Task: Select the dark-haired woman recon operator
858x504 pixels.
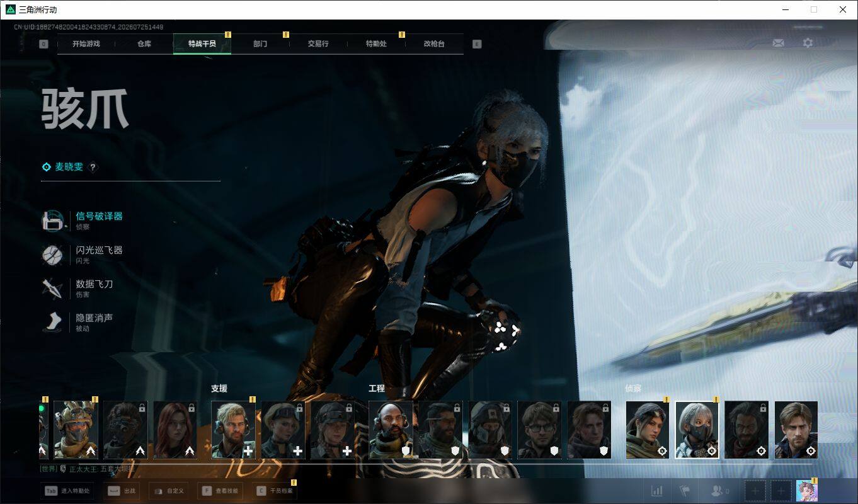Action: click(x=648, y=430)
